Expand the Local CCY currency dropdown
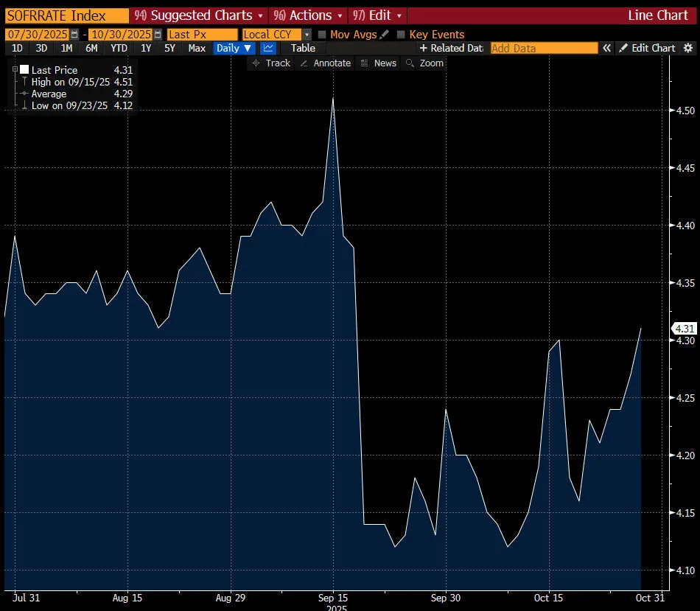Image resolution: width=700 pixels, height=611 pixels. click(x=307, y=35)
